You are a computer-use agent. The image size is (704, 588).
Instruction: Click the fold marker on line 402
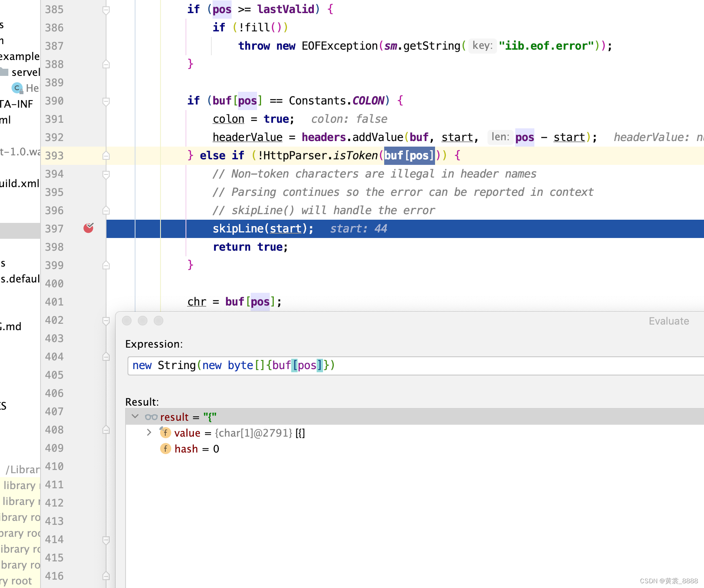[106, 321]
